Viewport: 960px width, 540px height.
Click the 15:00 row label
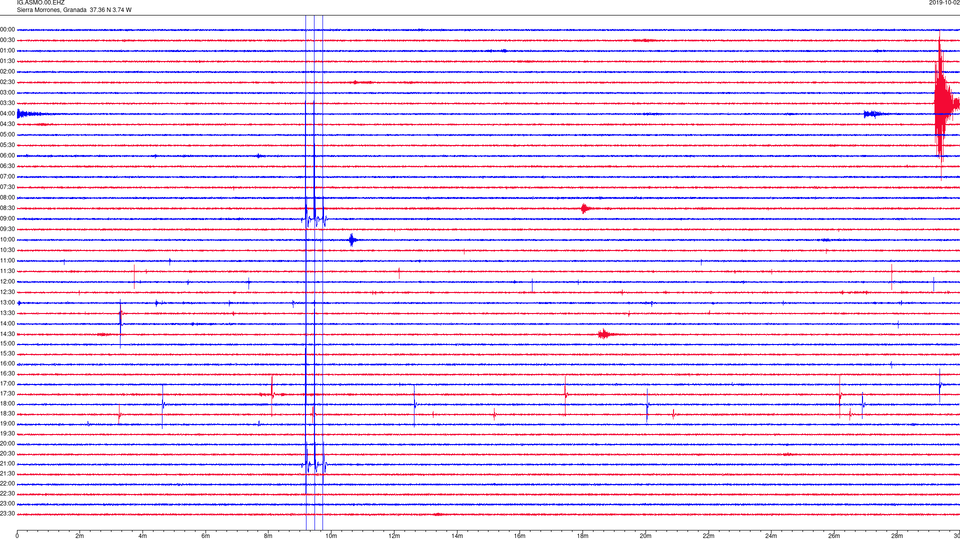(x=7, y=343)
